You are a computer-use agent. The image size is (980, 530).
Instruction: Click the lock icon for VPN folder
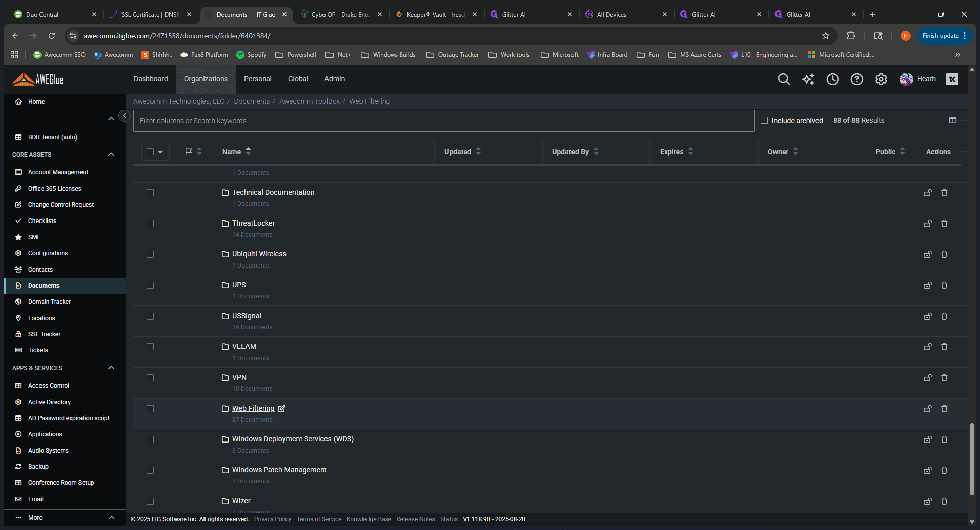[x=928, y=378]
